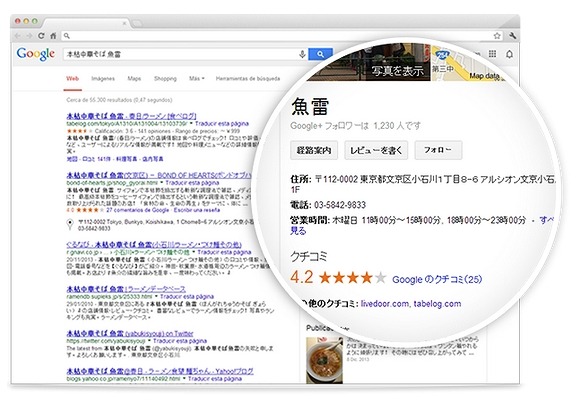Select the Web search tab
The height and width of the screenshot is (400, 578).
point(73,79)
